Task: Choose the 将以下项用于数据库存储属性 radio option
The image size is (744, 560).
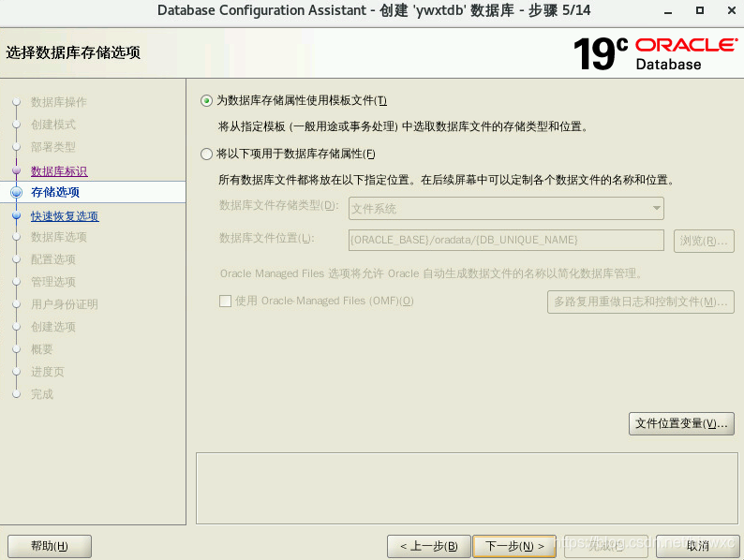Action: (206, 155)
